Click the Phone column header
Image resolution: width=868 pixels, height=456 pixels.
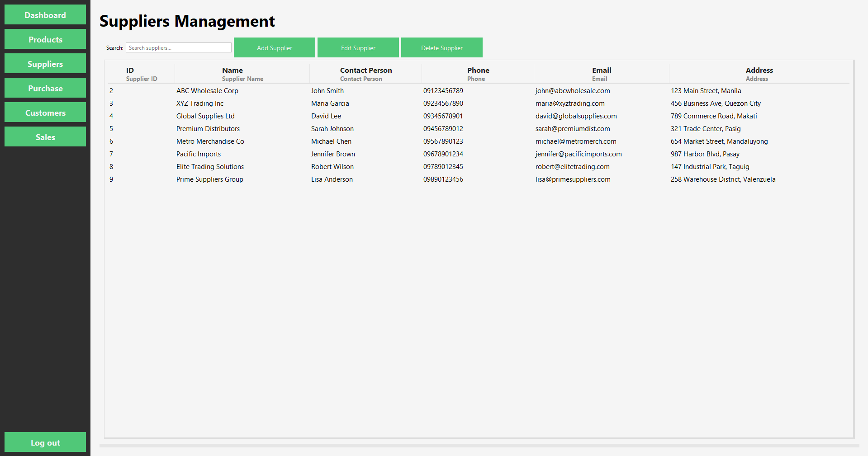coord(478,73)
